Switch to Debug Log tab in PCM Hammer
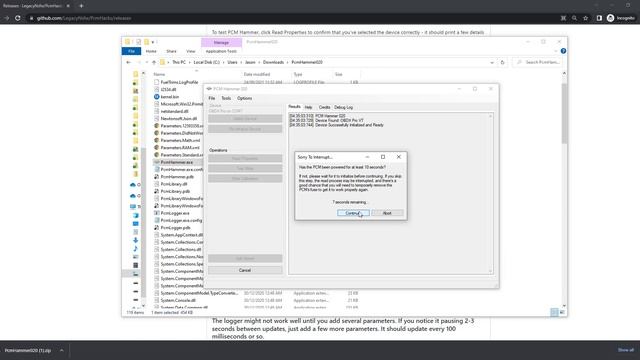The image size is (640, 360). click(x=344, y=107)
